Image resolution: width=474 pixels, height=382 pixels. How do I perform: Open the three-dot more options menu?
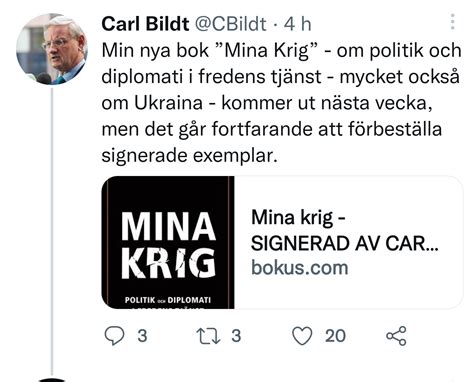(x=452, y=22)
